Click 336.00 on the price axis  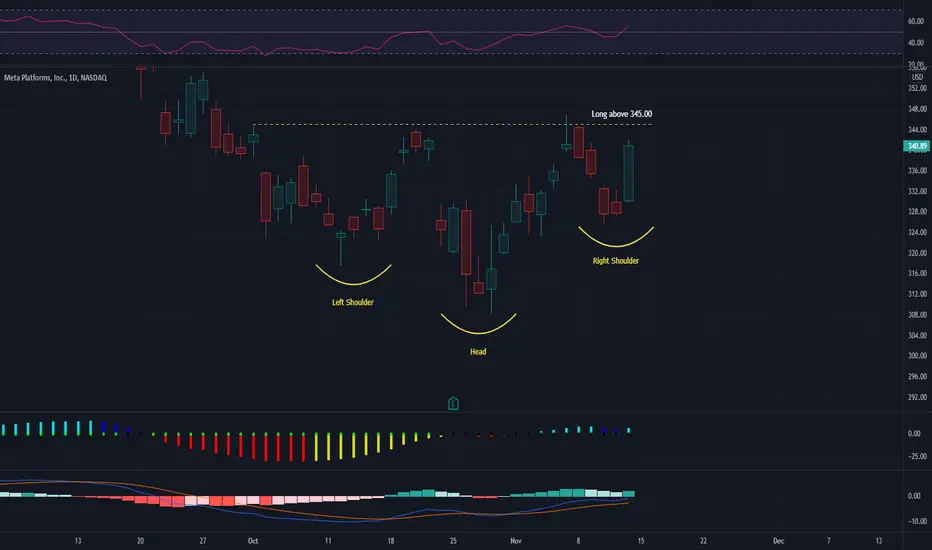click(917, 171)
